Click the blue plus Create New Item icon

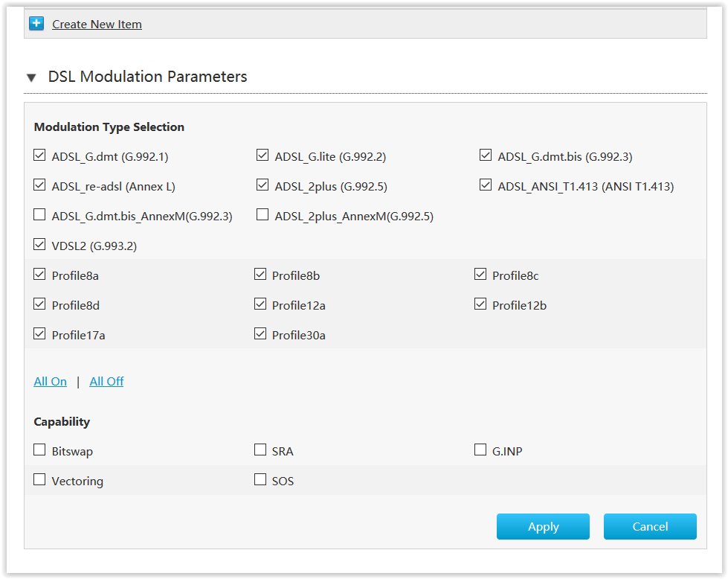(x=36, y=24)
